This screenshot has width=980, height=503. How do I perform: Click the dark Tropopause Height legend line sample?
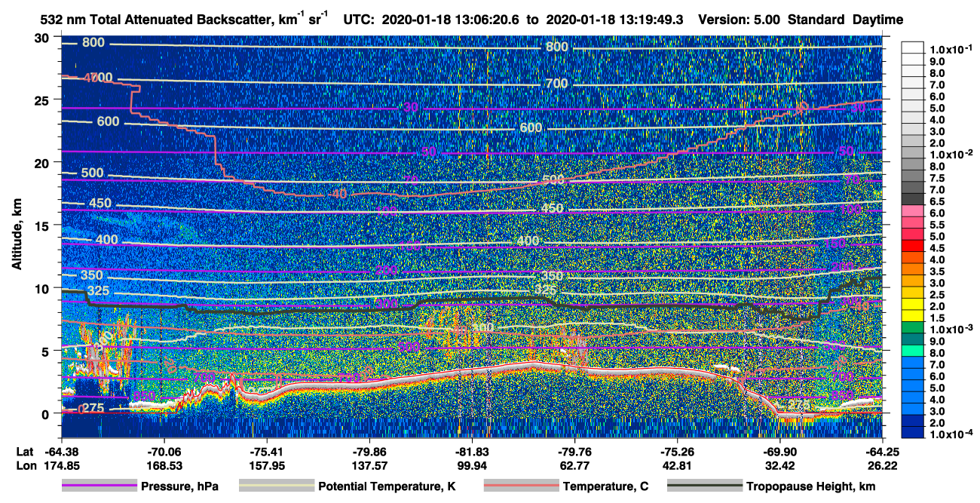[x=705, y=486]
